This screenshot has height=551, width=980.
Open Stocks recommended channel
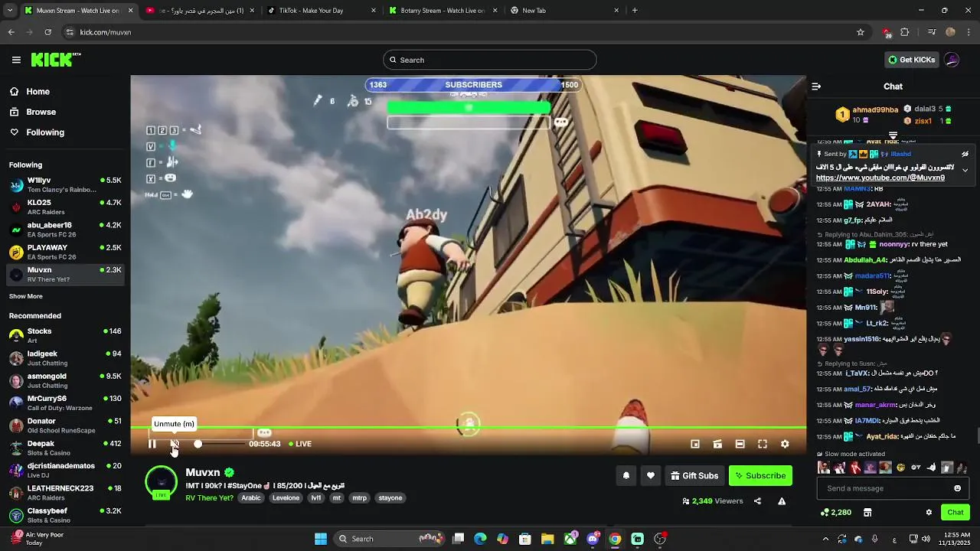coord(66,335)
